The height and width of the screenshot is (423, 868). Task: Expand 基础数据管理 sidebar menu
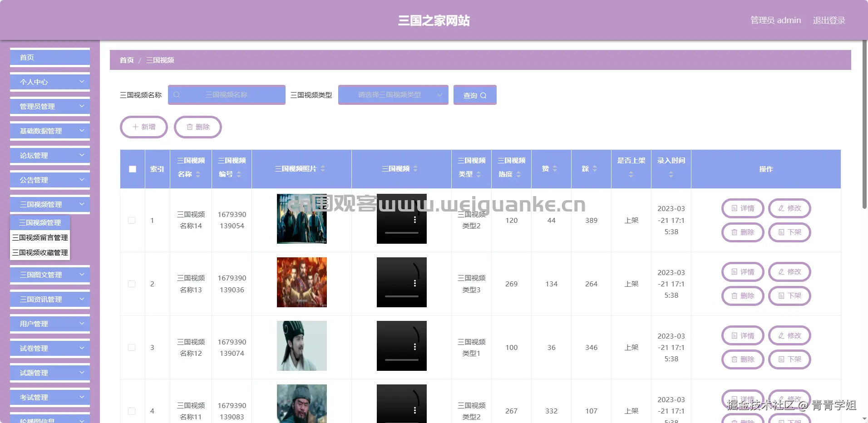tap(50, 131)
